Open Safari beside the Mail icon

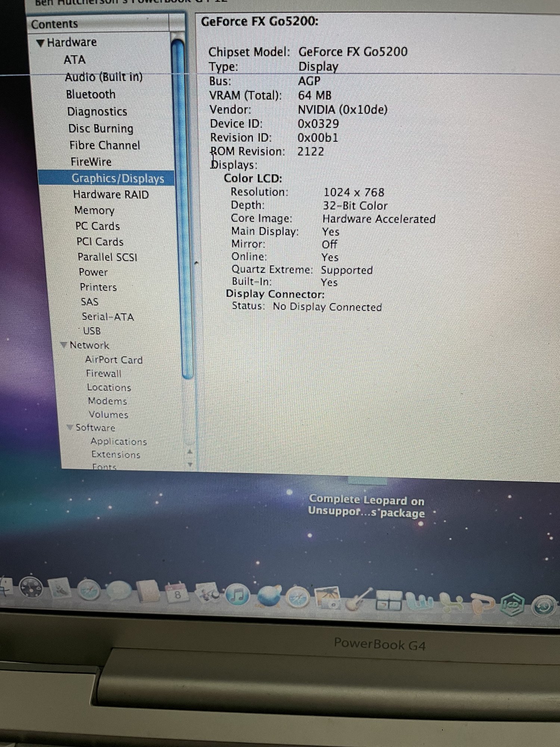click(89, 590)
